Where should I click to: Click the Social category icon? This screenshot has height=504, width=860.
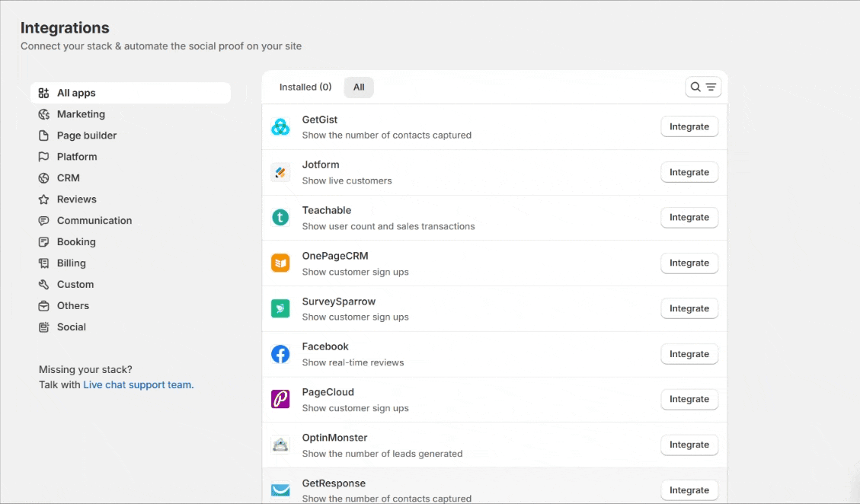click(44, 327)
